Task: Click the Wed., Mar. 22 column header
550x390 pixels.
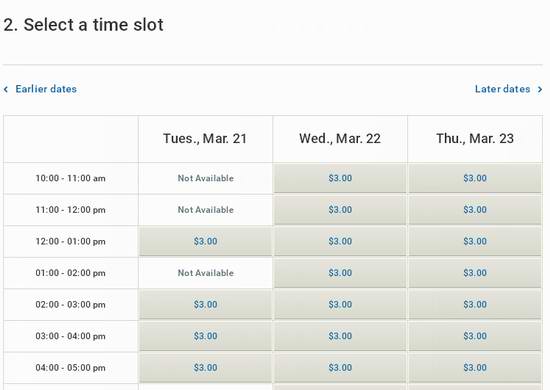Action: [x=340, y=139]
